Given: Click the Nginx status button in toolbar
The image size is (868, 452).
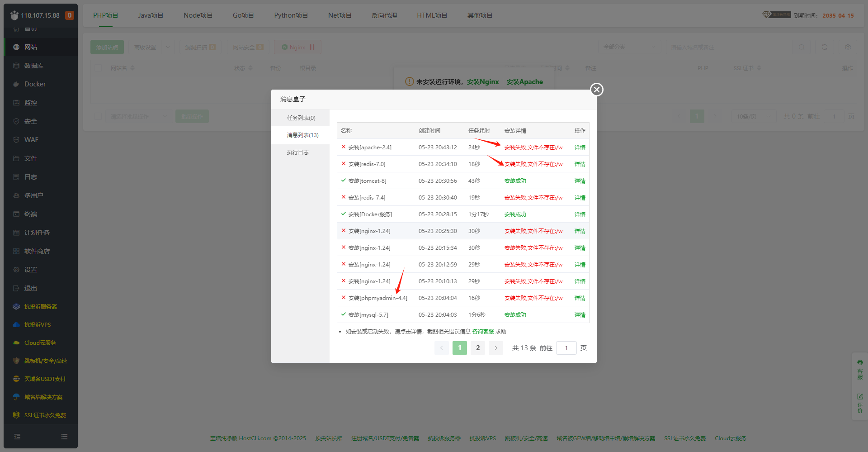Looking at the screenshot, I should pyautogui.click(x=297, y=47).
